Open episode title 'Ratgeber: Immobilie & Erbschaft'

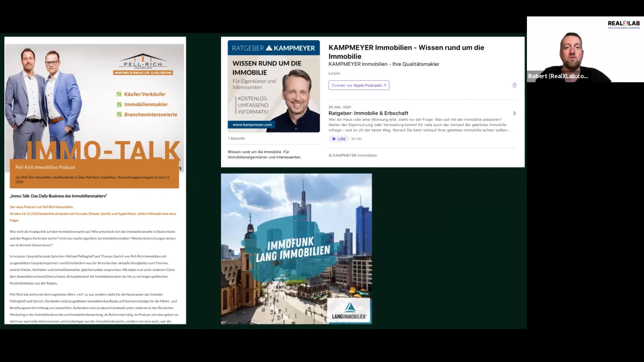point(368,113)
